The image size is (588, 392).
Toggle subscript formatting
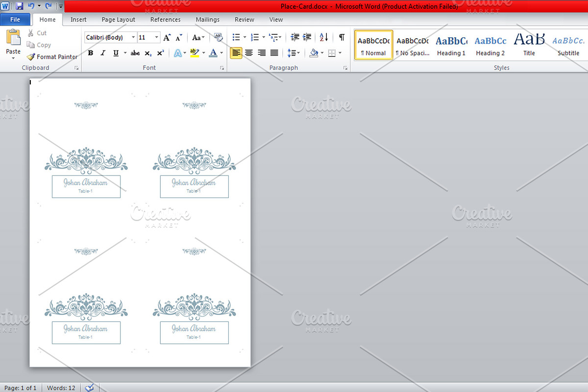pyautogui.click(x=148, y=53)
